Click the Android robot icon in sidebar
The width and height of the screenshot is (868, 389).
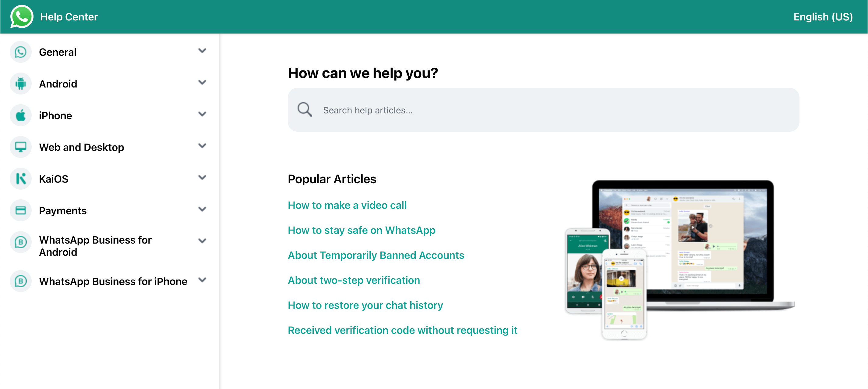[21, 84]
